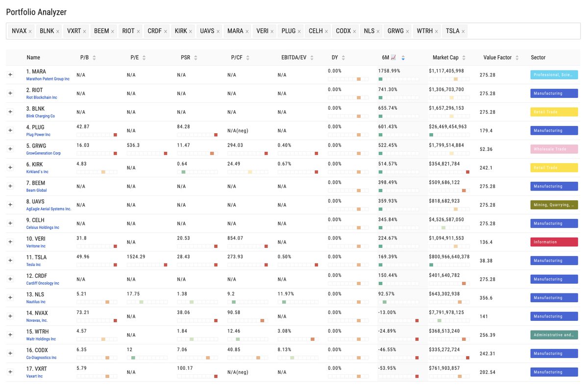The image size is (588, 387).
Task: Open Tesla Inc company link
Action: pyautogui.click(x=33, y=265)
